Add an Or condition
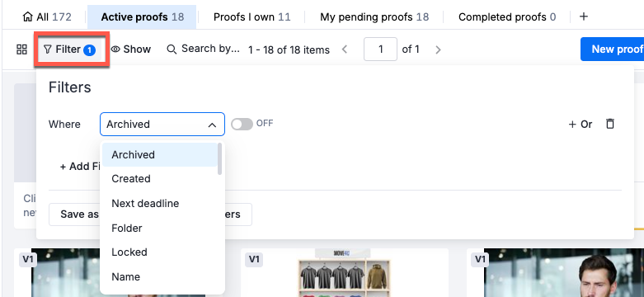This screenshot has width=644, height=297. click(x=581, y=124)
